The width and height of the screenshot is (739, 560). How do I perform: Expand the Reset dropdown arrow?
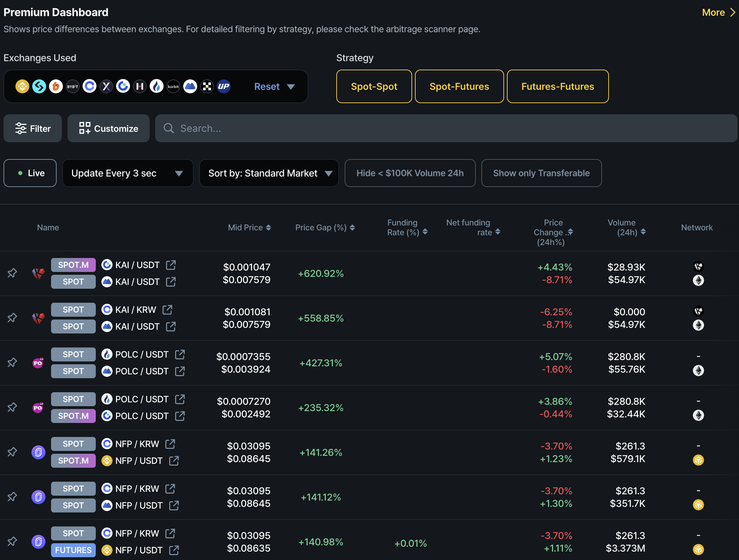click(x=290, y=86)
